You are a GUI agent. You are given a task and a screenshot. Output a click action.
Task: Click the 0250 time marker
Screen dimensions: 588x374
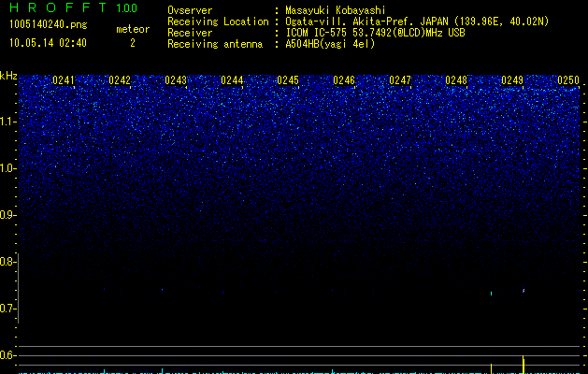tap(568, 80)
